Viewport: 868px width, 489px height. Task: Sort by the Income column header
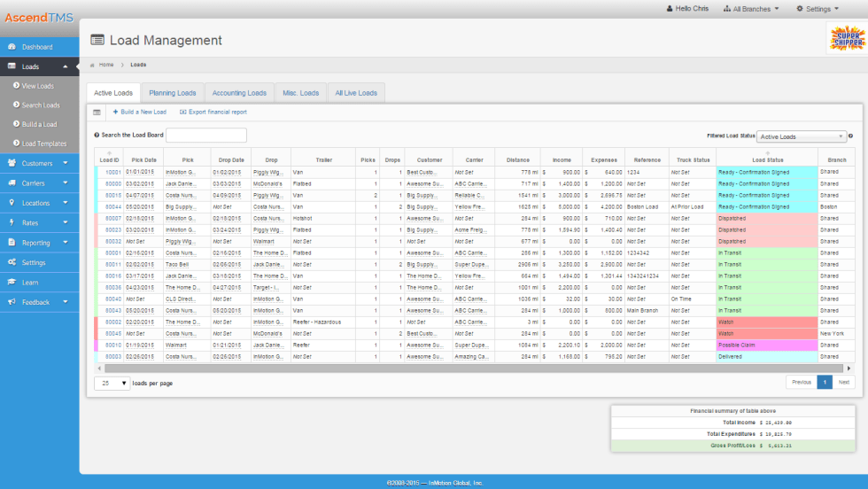click(562, 159)
